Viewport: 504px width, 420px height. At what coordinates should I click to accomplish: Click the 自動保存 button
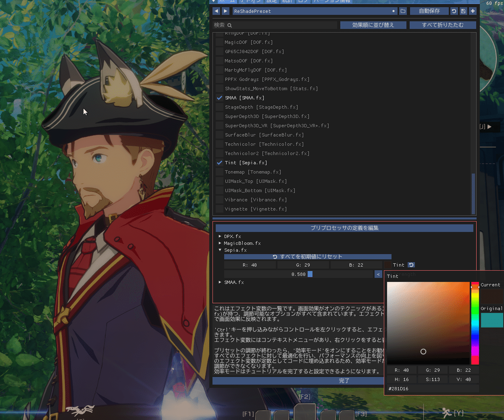click(429, 11)
